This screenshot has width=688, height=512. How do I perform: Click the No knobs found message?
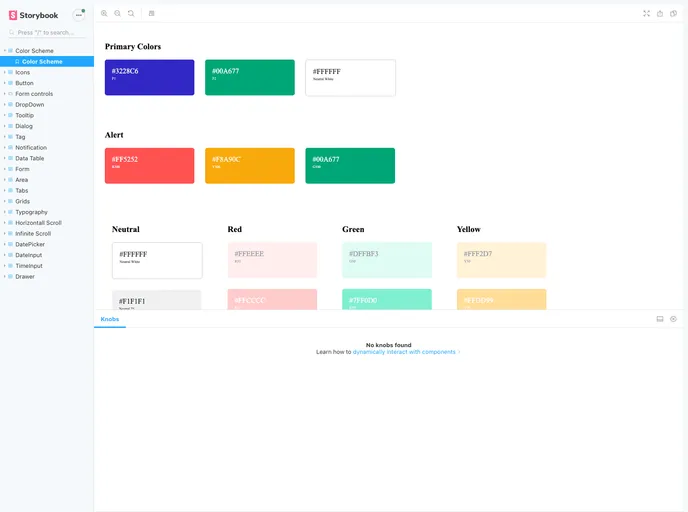(x=389, y=345)
